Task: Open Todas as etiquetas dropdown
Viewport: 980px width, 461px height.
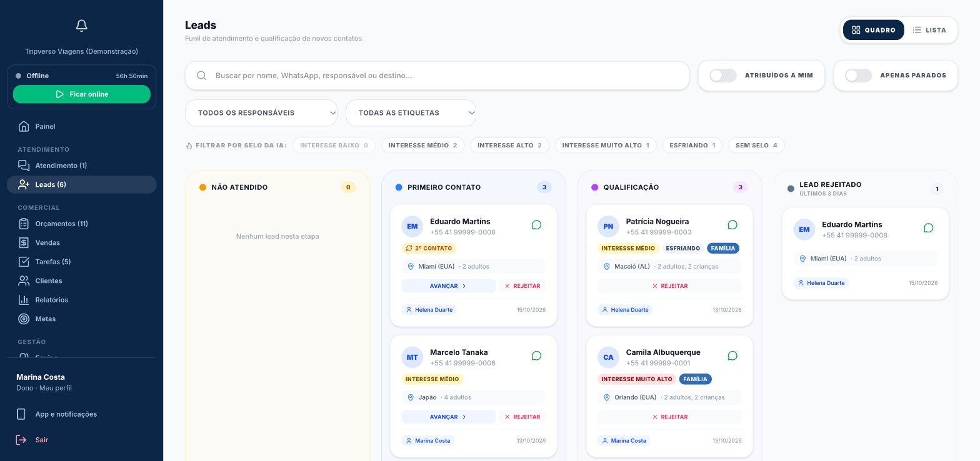Action: (x=411, y=113)
